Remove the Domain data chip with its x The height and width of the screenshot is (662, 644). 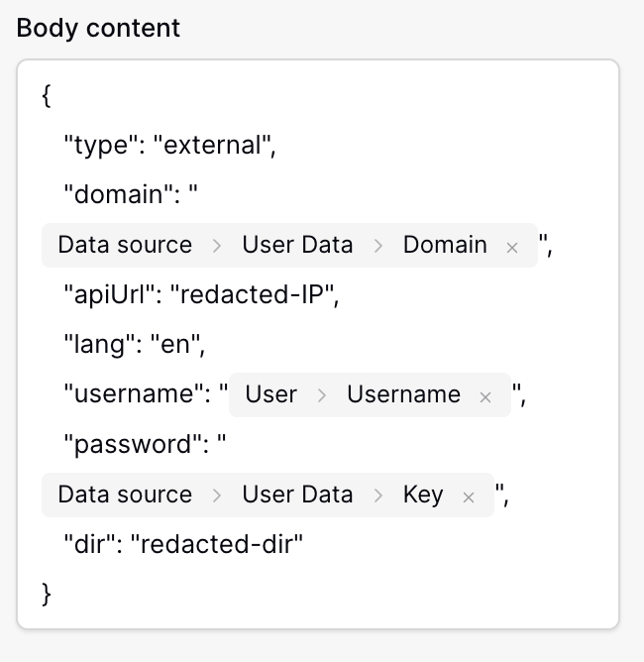point(512,247)
